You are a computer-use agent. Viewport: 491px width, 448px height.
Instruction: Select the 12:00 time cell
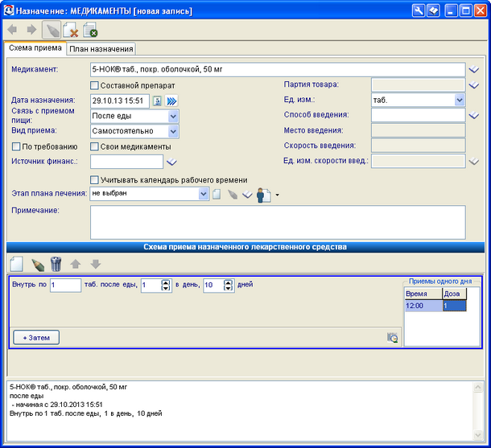point(423,306)
